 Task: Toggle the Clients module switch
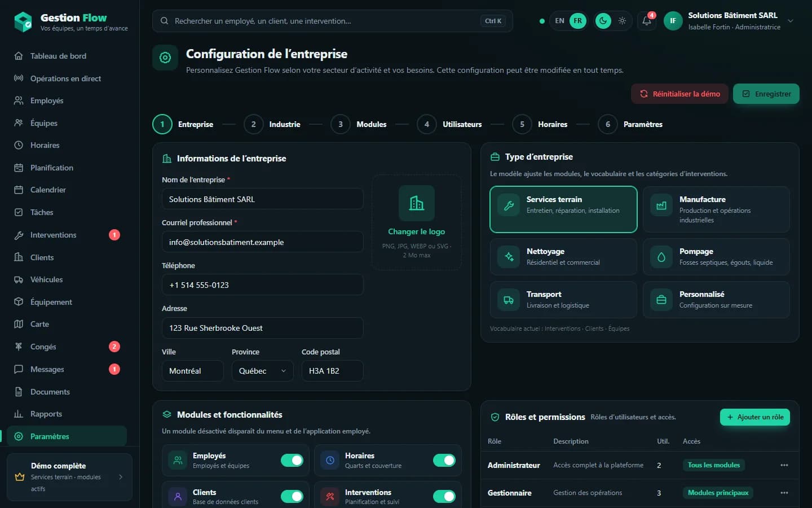point(292,496)
